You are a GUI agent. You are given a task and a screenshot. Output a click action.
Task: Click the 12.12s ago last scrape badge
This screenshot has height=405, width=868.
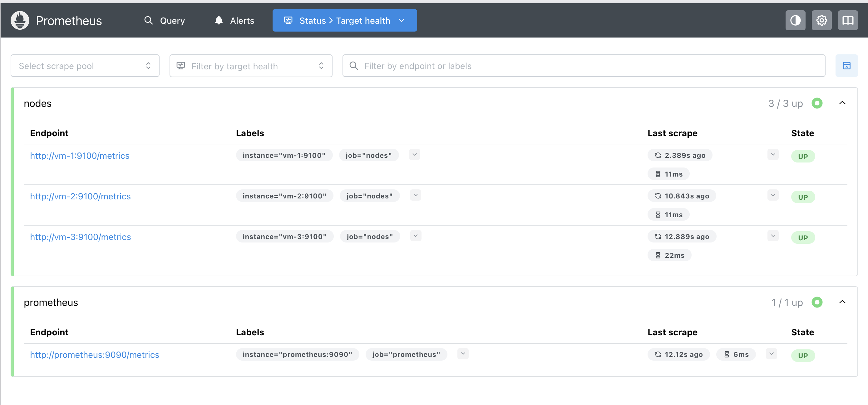[x=678, y=354]
